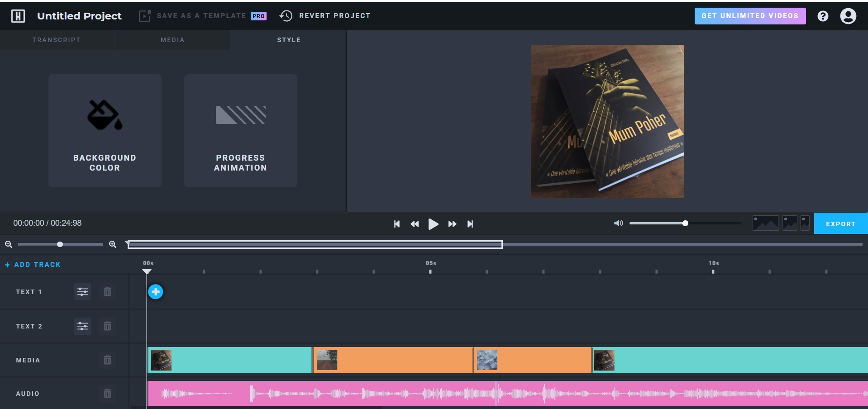Click the Revert Project clock icon
Viewport: 868px width, 409px height.
(286, 16)
